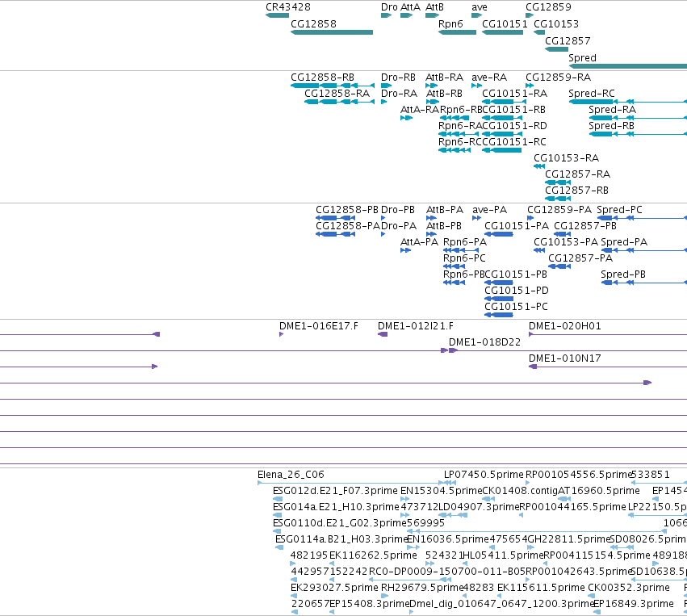Screen dimensions: 687x616
Task: Select the Dro-RA transcript label
Action: [x=399, y=94]
